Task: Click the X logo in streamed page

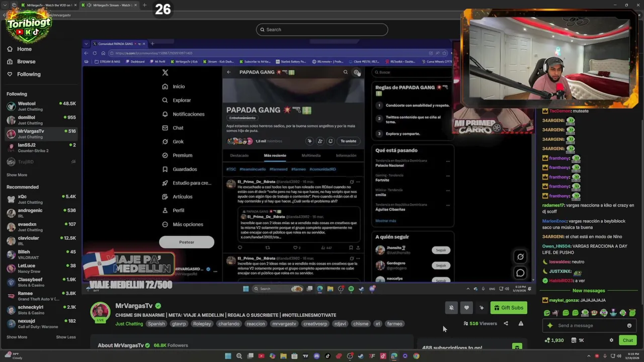Action: click(x=165, y=73)
